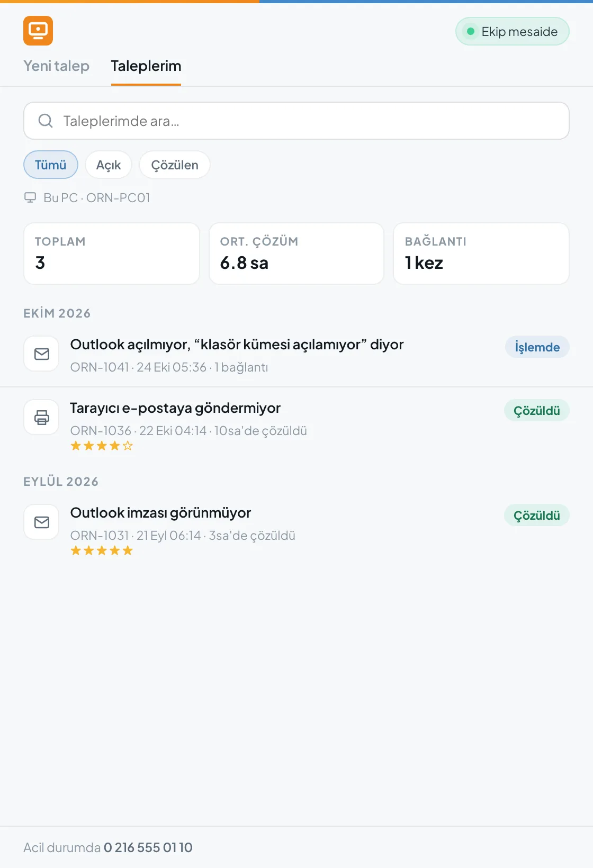Click the 6.8 sa value
Screen dimensions: 593x868
point(244,263)
